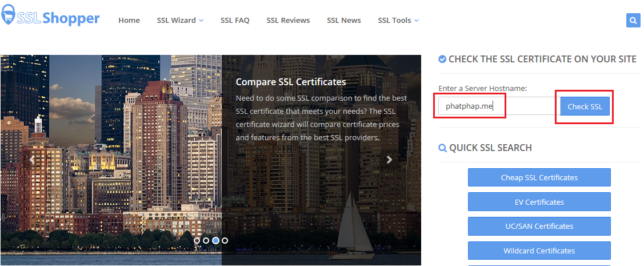The image size is (644, 266).
Task: Click 'Enter a Server Hostname:' label
Action: coord(483,88)
